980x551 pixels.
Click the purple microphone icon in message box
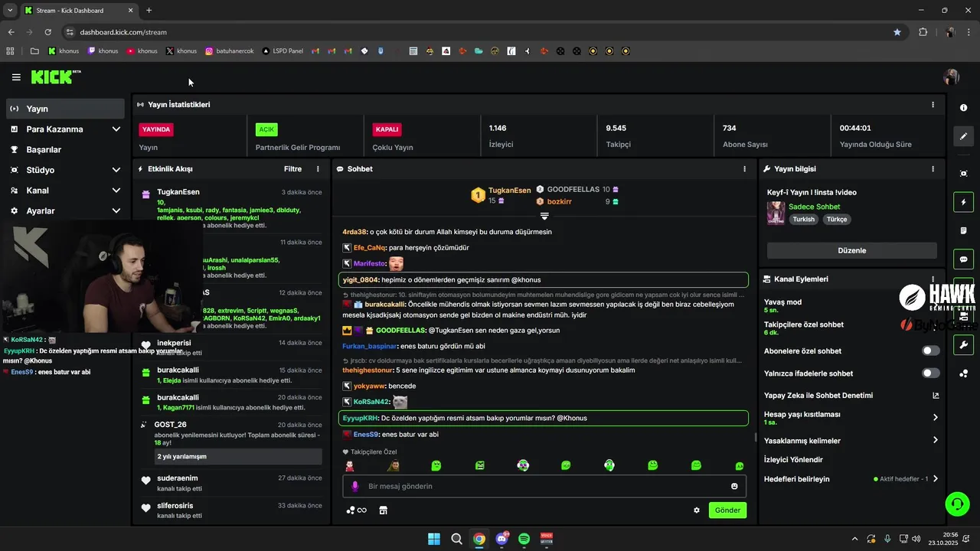click(x=354, y=486)
